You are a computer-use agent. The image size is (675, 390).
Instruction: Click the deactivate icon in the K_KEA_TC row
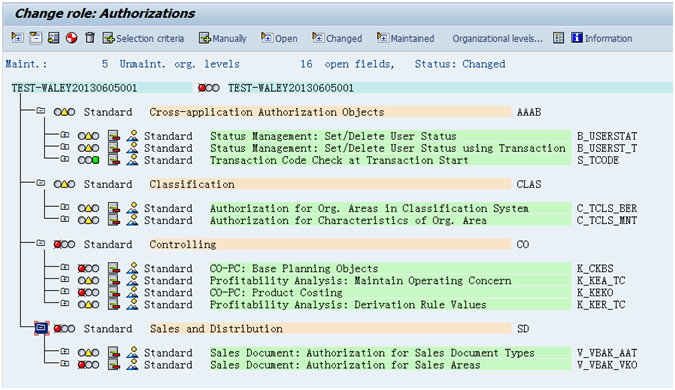(x=114, y=281)
